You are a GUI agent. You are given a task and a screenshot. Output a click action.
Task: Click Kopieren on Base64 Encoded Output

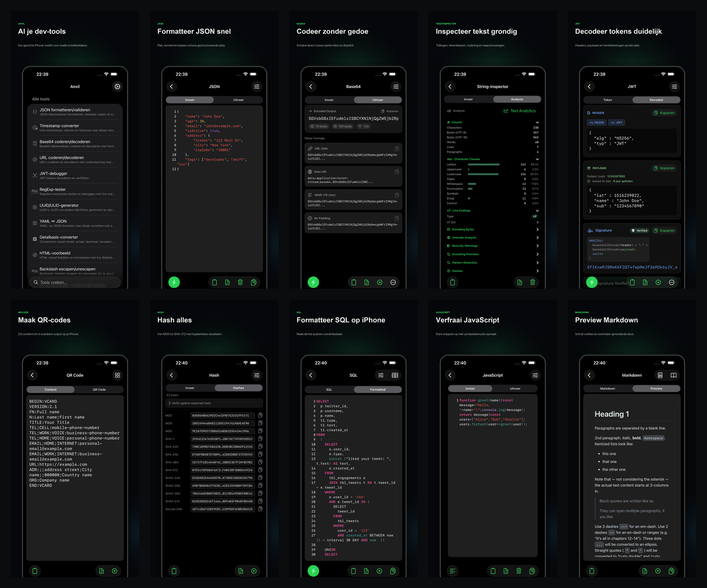[390, 111]
